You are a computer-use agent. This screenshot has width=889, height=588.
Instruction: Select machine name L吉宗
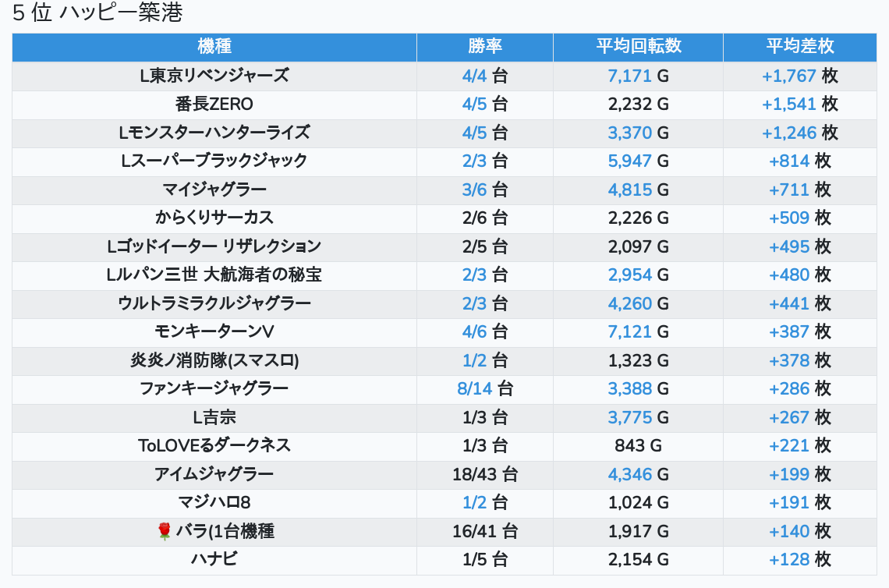[214, 417]
